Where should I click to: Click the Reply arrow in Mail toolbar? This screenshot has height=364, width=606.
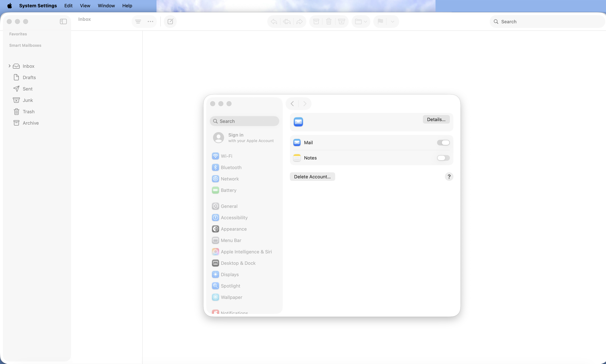tap(274, 22)
